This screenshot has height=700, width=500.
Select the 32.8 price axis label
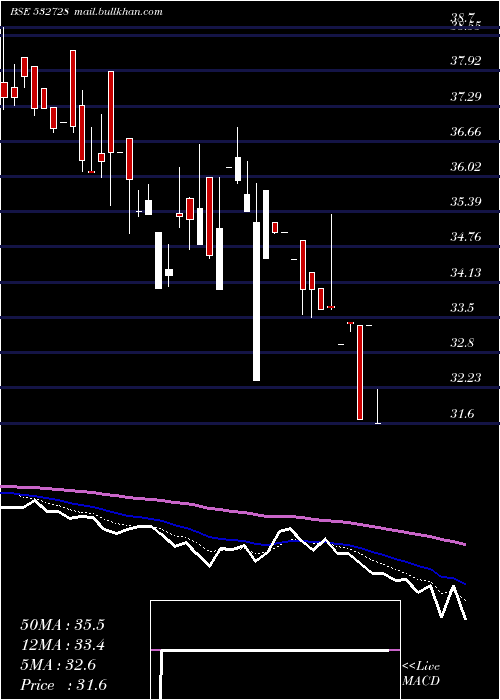tap(463, 343)
